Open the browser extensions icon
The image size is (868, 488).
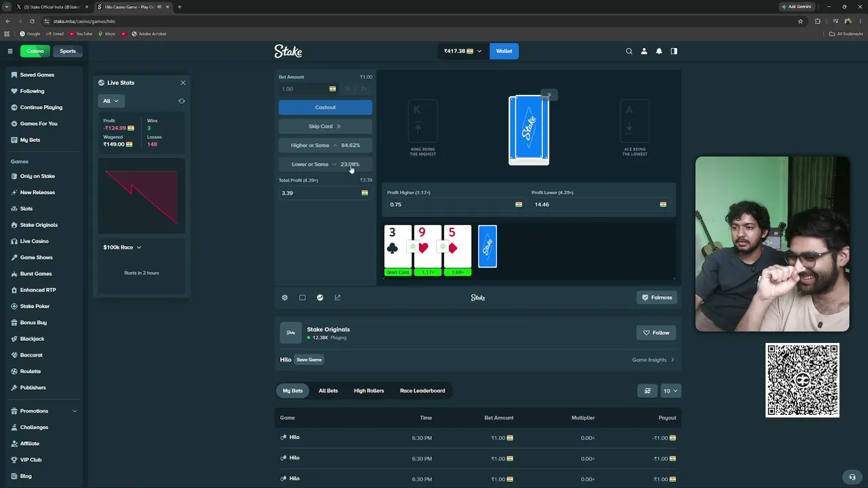coord(817,21)
